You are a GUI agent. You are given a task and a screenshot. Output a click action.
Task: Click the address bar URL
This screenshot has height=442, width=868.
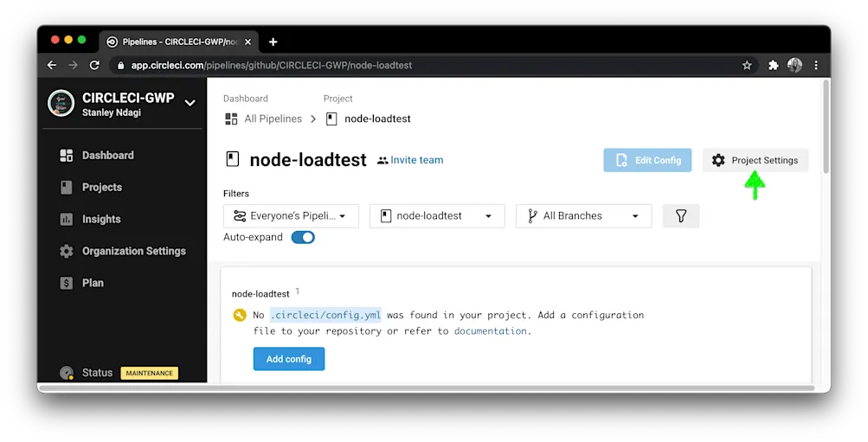[271, 65]
